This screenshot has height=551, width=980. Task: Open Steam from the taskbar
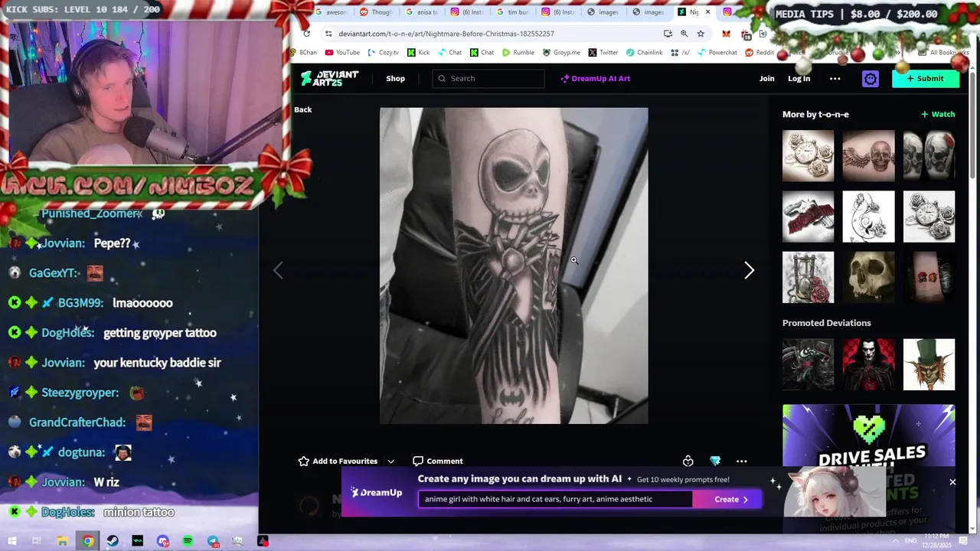[113, 541]
